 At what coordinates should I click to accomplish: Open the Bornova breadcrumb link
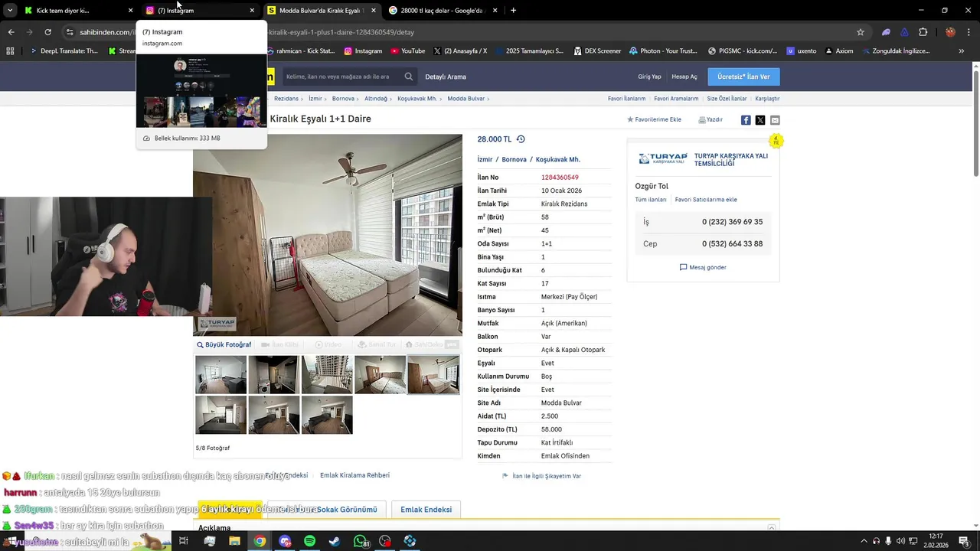343,99
